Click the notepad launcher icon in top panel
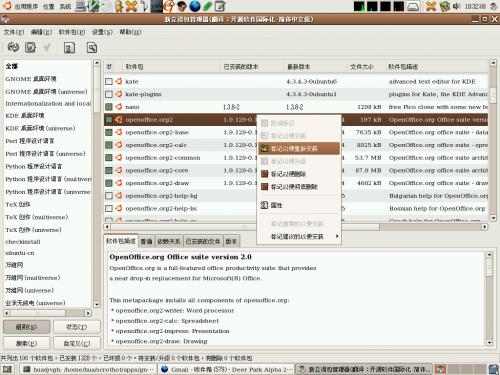 220,6
